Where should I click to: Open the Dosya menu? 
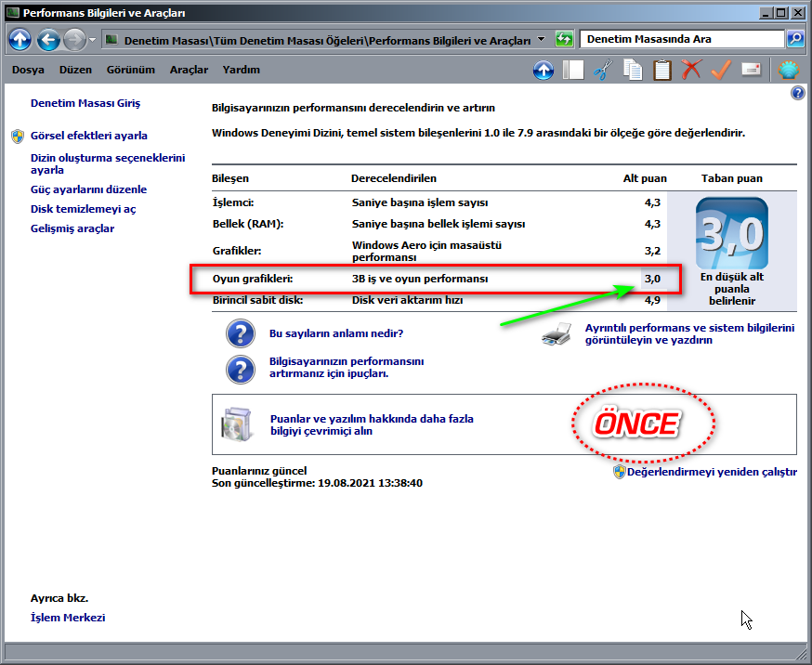coord(28,70)
